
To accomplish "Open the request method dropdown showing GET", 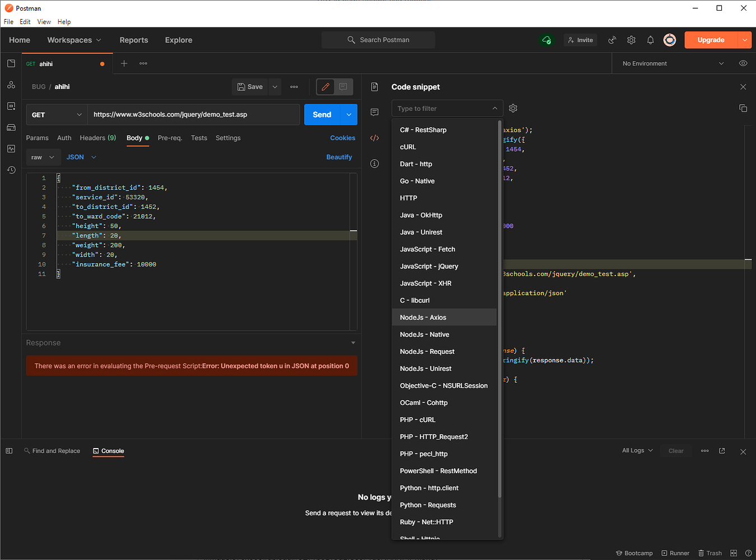I will click(56, 114).
